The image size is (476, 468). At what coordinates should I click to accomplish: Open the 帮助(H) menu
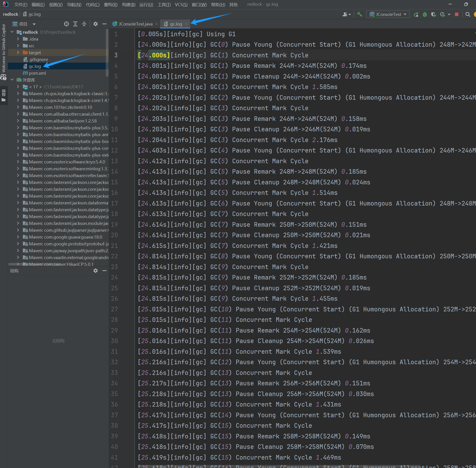tap(218, 4)
